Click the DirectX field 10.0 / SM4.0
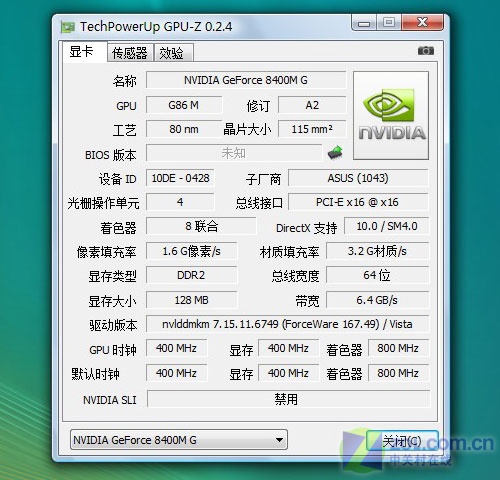 pos(387,226)
